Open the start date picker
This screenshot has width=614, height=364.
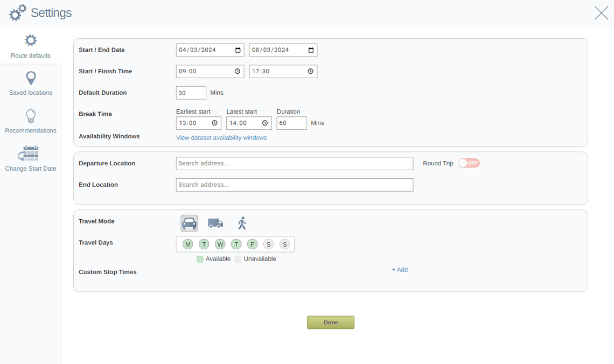tap(238, 50)
